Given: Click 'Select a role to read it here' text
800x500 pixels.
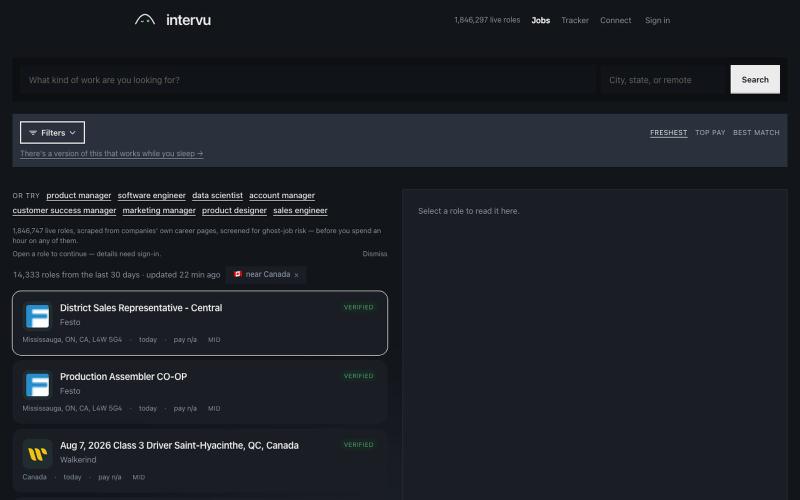Looking at the screenshot, I should tap(468, 211).
